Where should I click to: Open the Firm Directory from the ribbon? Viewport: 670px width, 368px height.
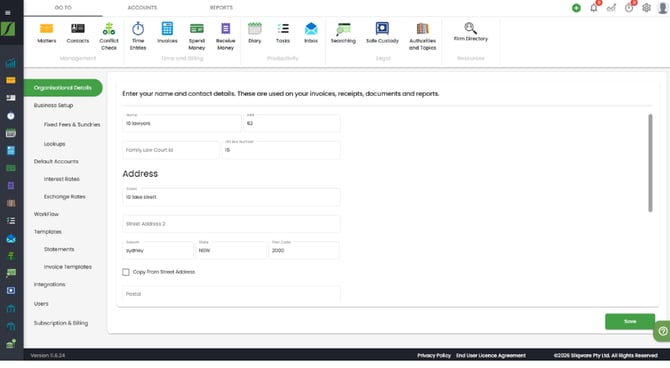coord(470,32)
